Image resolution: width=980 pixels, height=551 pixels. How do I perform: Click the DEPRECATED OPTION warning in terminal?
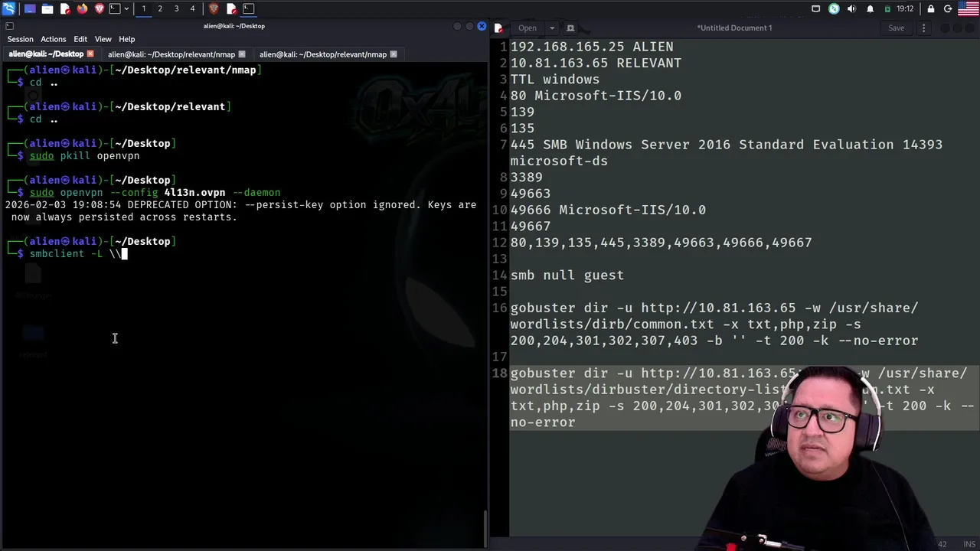pyautogui.click(x=240, y=210)
